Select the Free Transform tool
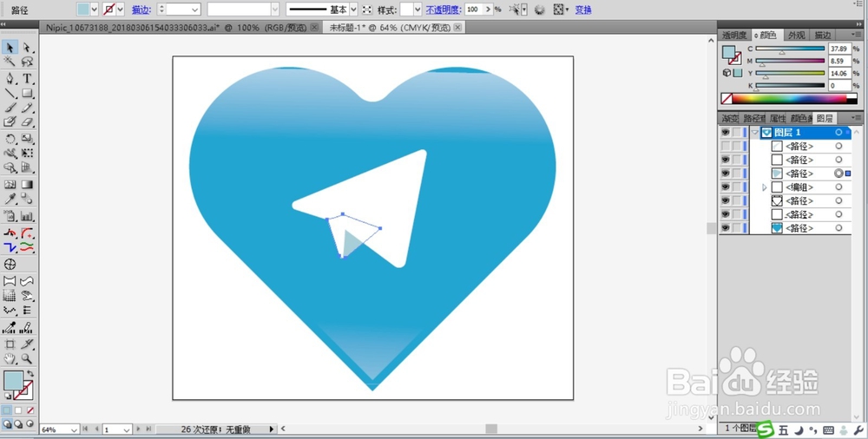 [27, 154]
